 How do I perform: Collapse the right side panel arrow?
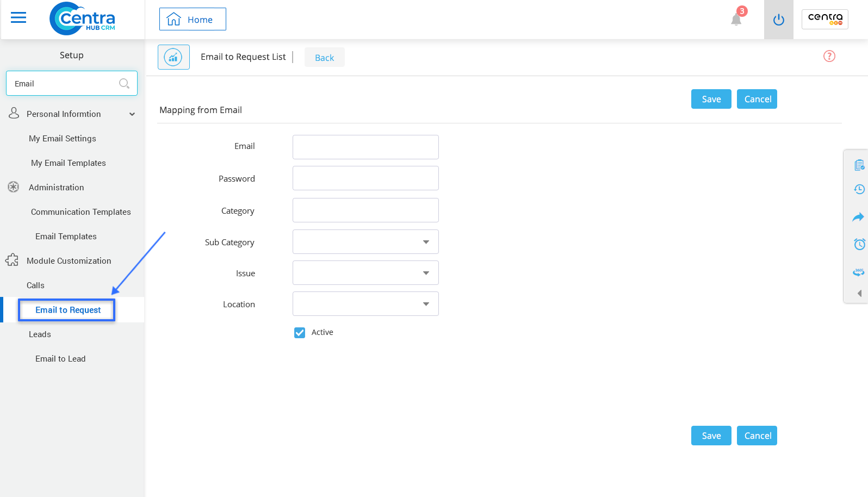coord(860,294)
